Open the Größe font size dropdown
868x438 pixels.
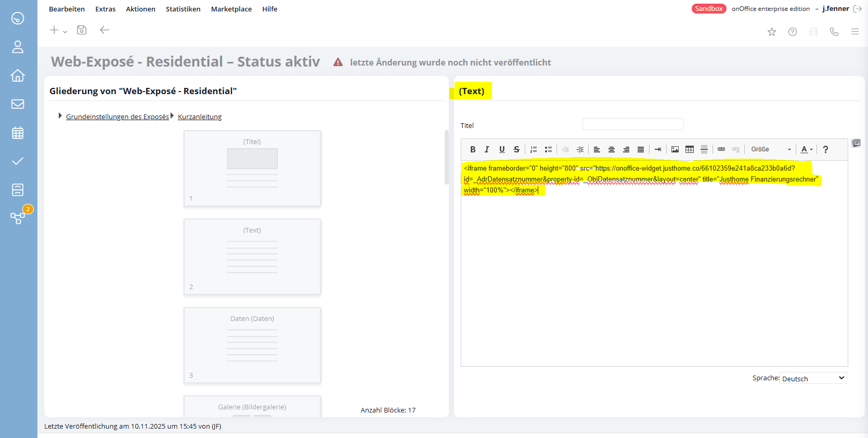(771, 149)
